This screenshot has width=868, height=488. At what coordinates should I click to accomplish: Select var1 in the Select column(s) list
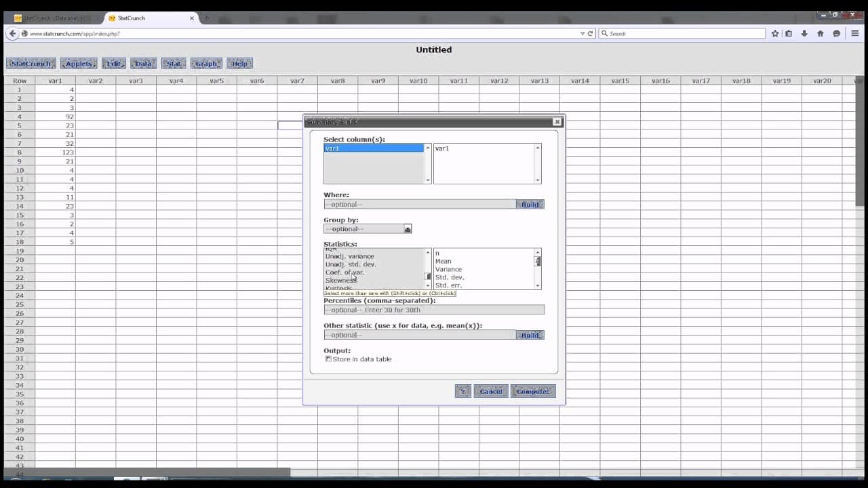click(374, 148)
